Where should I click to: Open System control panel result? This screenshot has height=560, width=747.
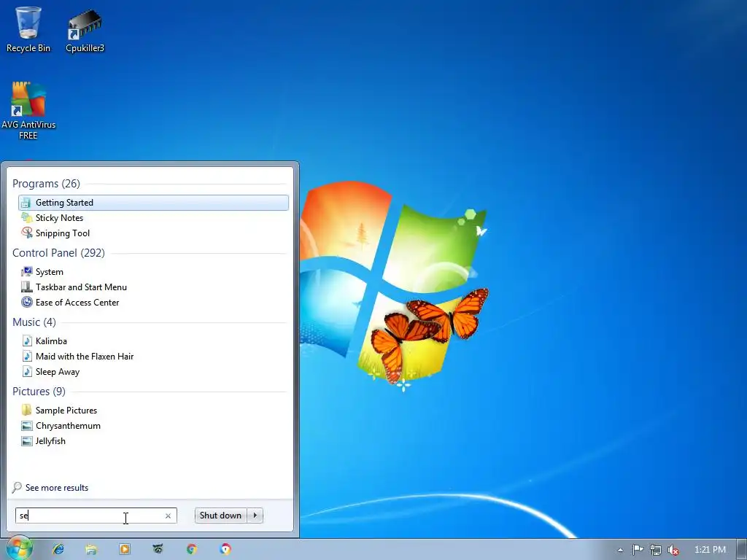point(153,271)
